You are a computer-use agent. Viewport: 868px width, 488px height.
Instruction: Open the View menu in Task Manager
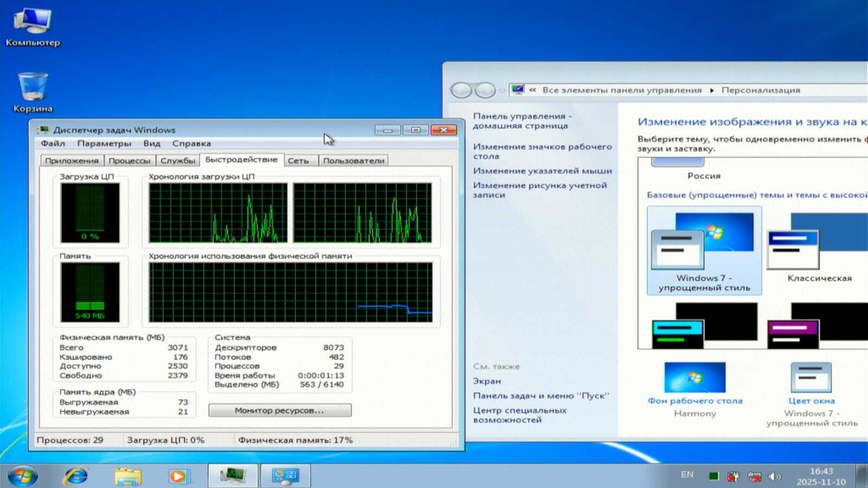[x=151, y=143]
